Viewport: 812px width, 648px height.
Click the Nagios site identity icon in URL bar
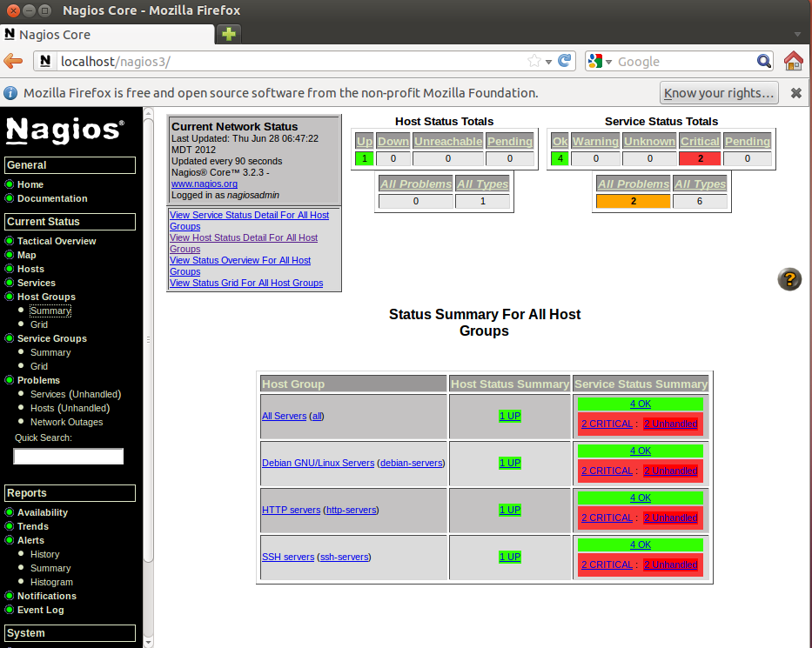pyautogui.click(x=45, y=61)
